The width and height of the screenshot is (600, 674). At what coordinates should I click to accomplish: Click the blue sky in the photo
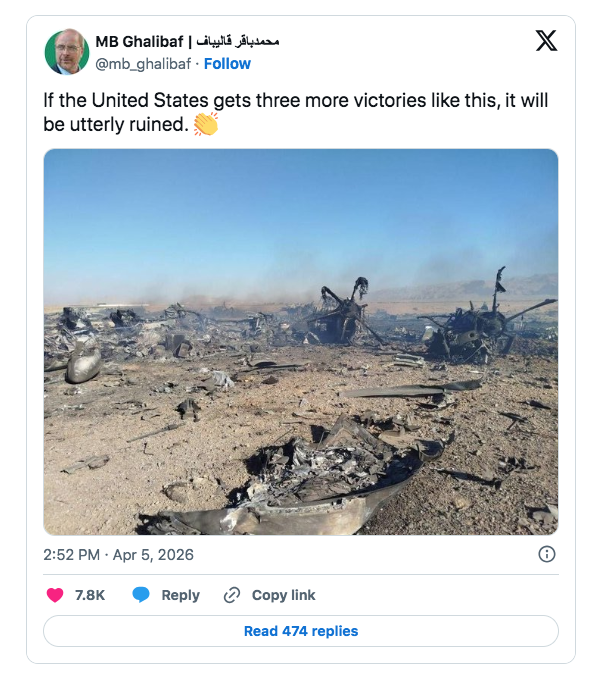click(x=300, y=210)
